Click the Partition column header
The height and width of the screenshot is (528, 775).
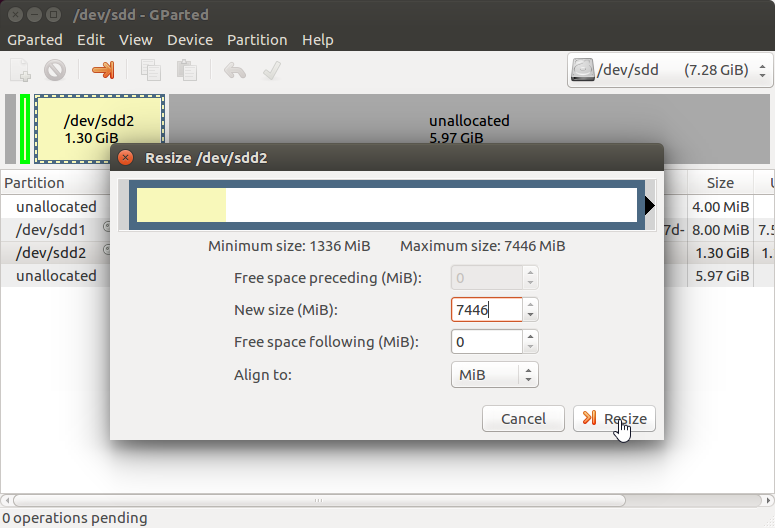click(54, 183)
